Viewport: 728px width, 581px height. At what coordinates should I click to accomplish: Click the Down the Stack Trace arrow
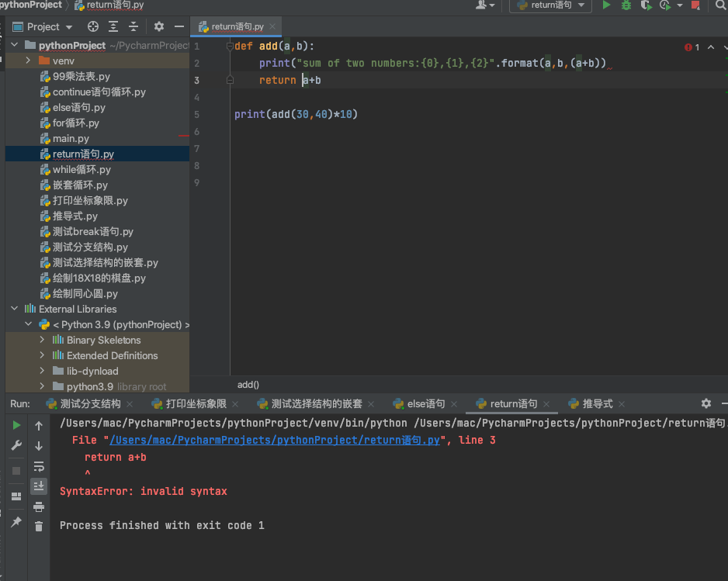39,446
